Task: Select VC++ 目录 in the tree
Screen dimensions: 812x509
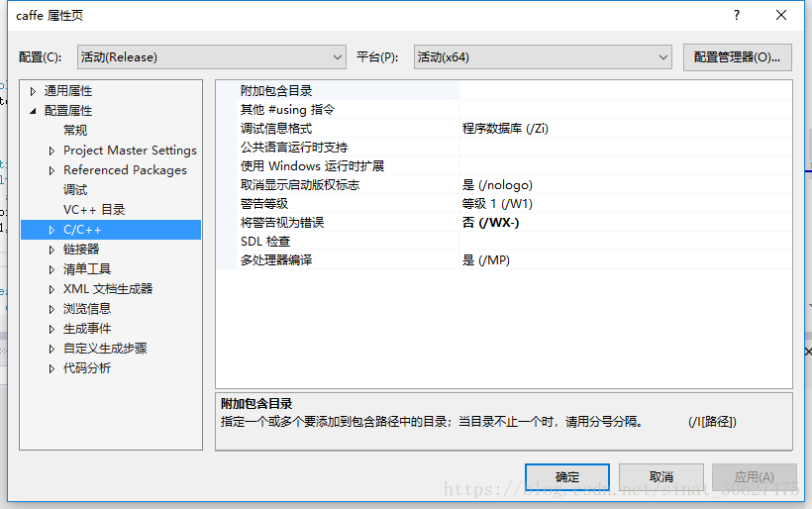Action: click(94, 210)
